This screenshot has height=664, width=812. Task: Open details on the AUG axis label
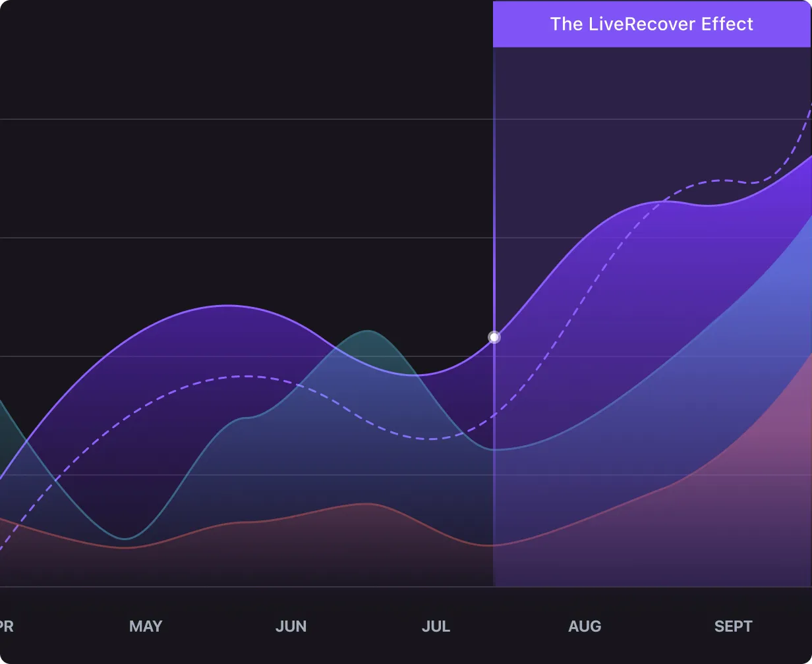click(x=585, y=626)
